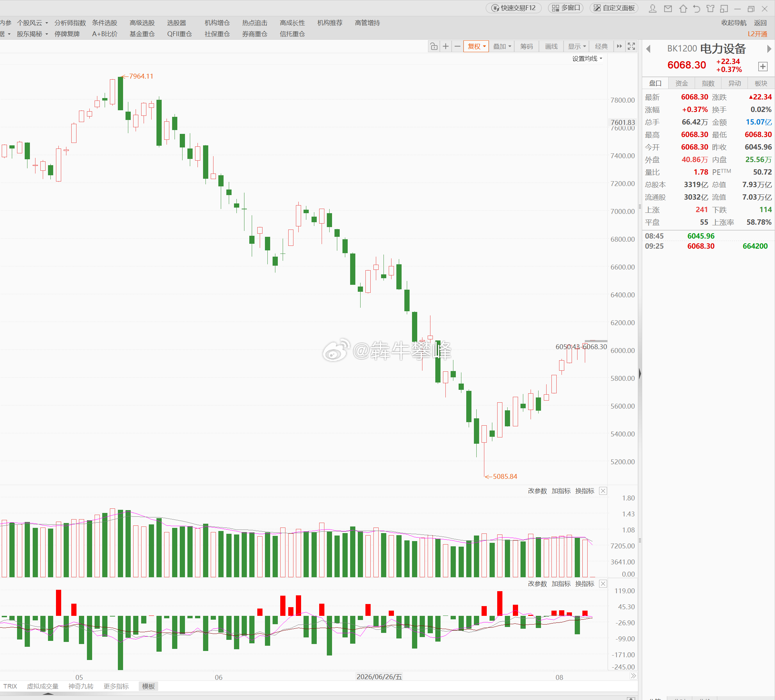The height and width of the screenshot is (700, 775).
Task: Click the mini window mode icon
Action: pos(724,8)
